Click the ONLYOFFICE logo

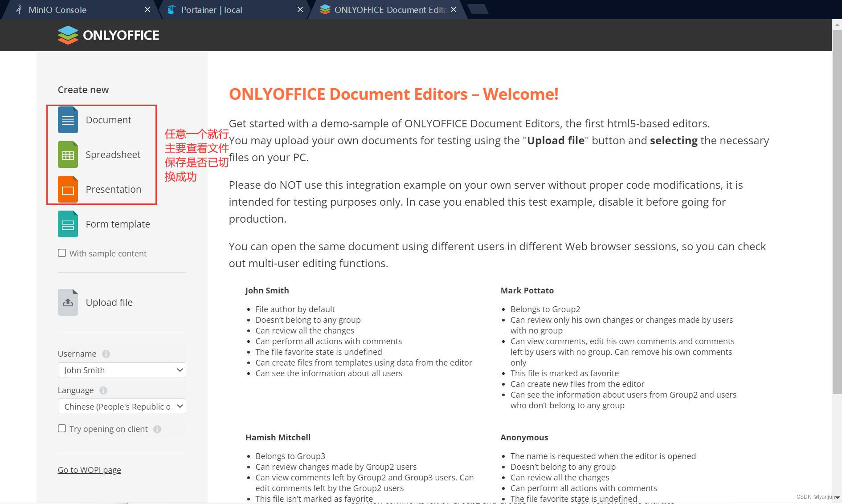108,35
